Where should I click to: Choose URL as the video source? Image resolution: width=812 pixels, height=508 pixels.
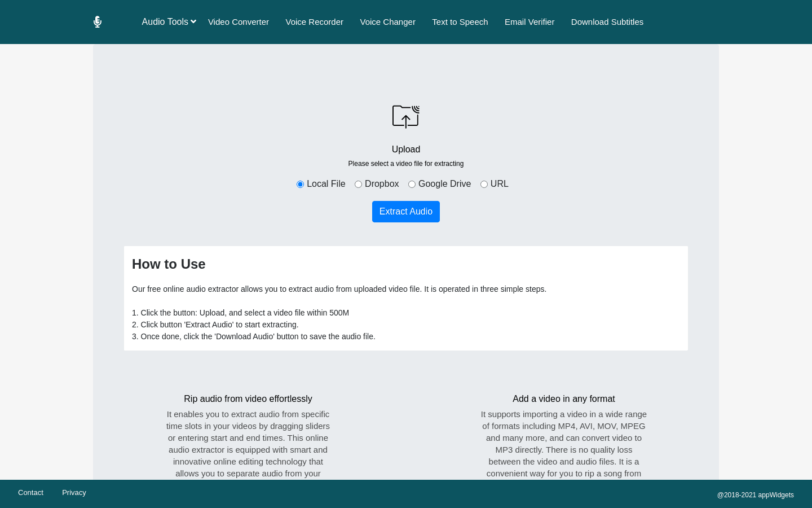coord(484,184)
